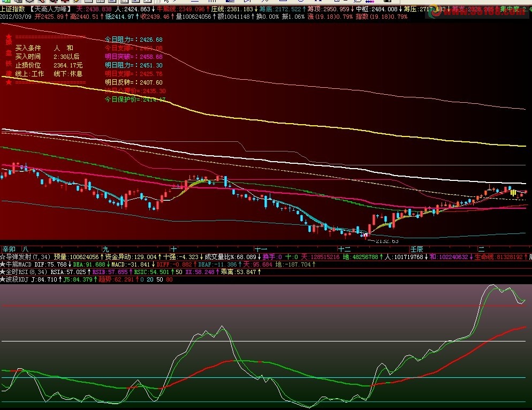Click the 九 month marker on time axis
Screen dimensions: 532x410
pyautogui.click(x=105, y=249)
